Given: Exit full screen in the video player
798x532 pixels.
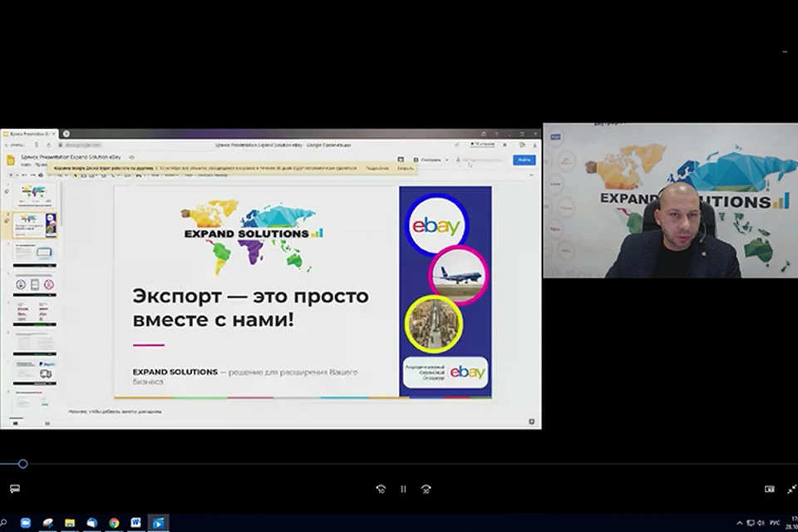Looking at the screenshot, I should coord(792,490).
